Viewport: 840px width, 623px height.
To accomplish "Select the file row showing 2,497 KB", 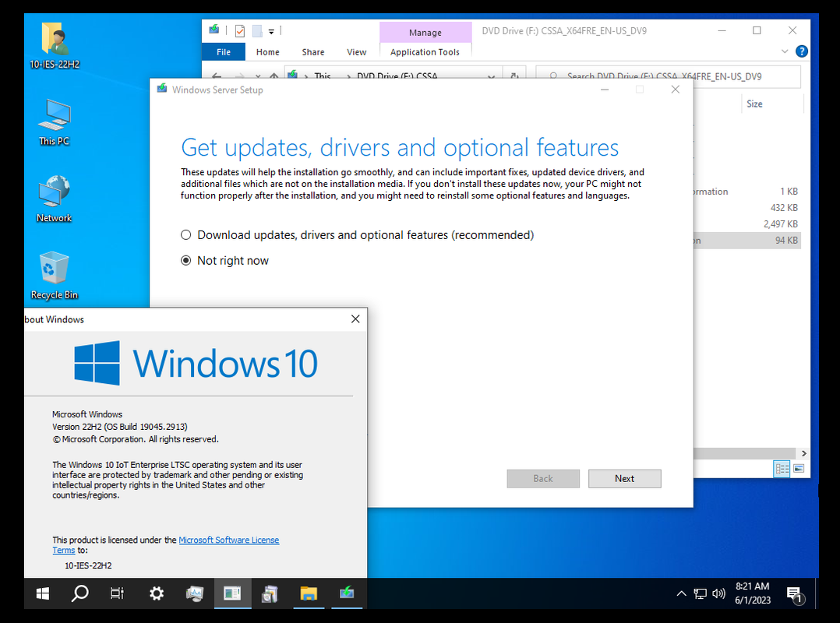I will (746, 224).
